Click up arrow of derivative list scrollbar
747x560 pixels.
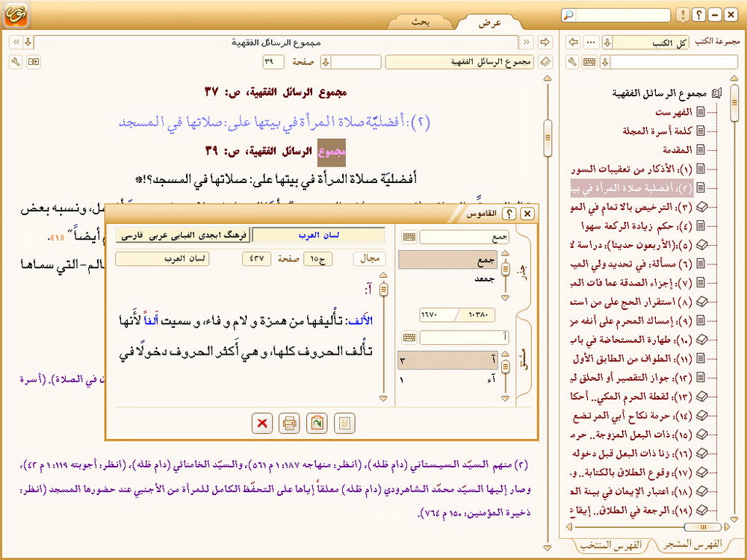tap(506, 354)
